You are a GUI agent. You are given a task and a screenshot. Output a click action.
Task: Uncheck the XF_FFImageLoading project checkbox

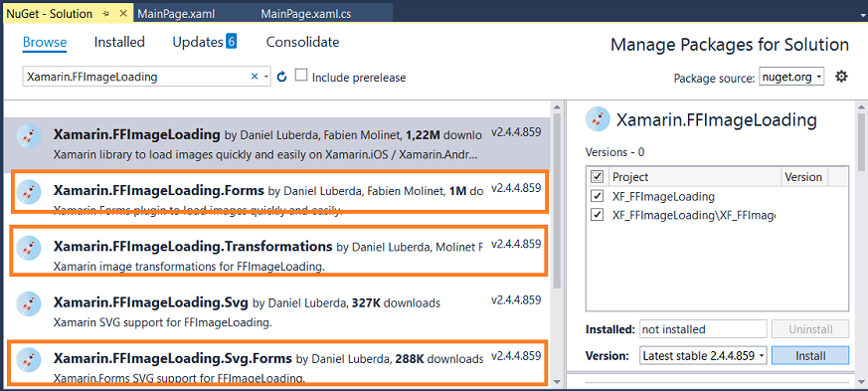(597, 196)
